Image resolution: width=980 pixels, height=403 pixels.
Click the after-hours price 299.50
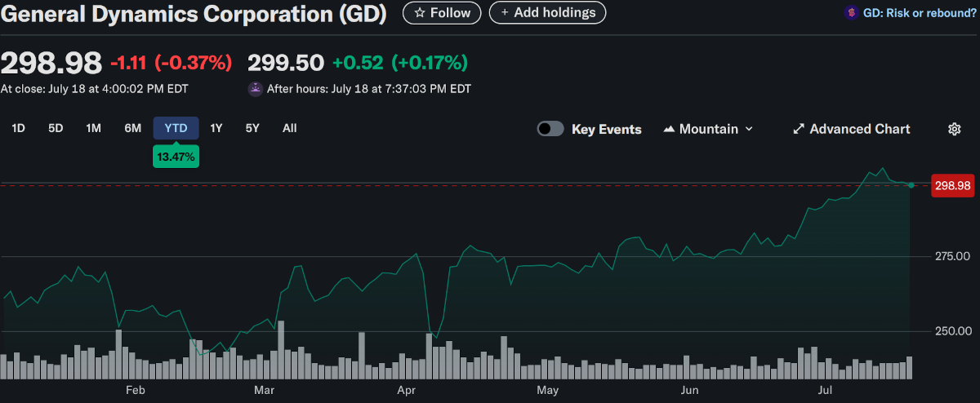(x=286, y=62)
